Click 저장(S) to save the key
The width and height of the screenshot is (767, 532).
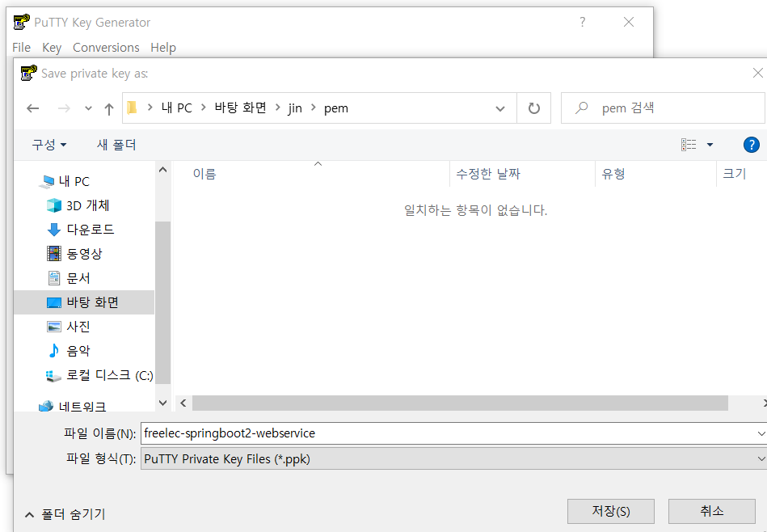tap(611, 511)
